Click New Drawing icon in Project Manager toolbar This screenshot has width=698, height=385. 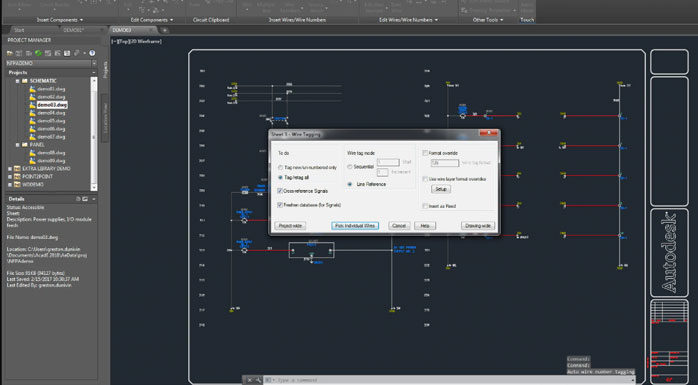(29, 53)
